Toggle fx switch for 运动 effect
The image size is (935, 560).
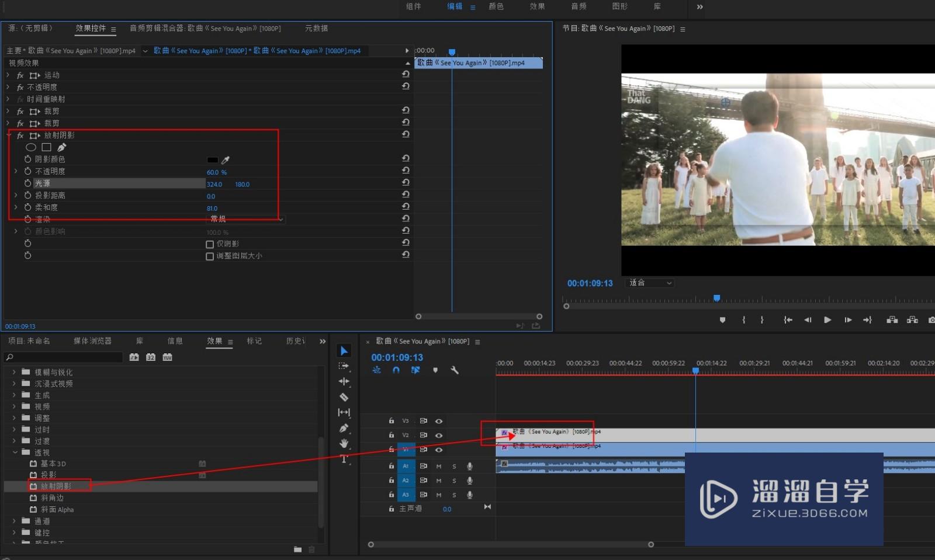20,75
